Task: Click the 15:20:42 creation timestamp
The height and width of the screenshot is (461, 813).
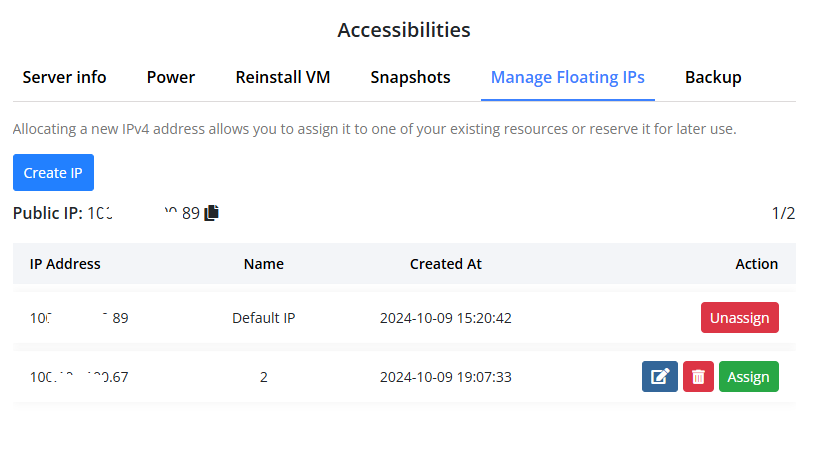Action: (446, 318)
